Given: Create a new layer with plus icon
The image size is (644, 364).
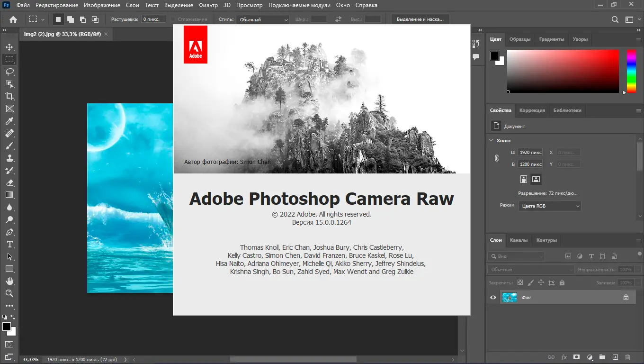Looking at the screenshot, I should point(615,357).
